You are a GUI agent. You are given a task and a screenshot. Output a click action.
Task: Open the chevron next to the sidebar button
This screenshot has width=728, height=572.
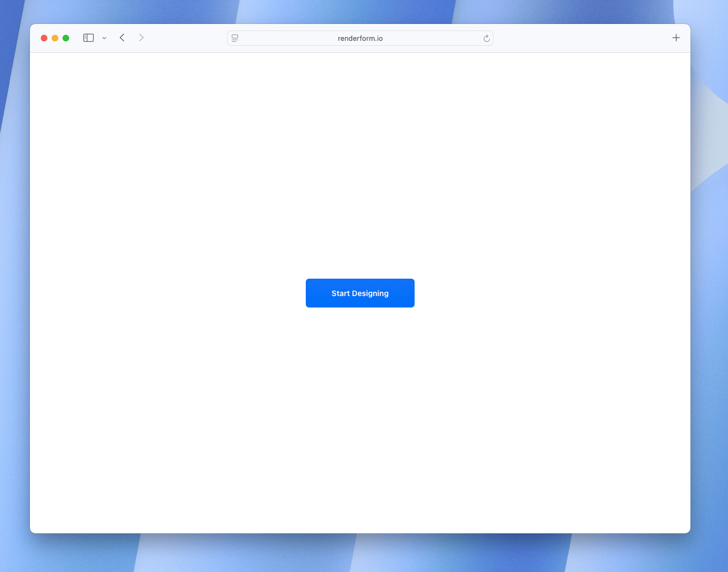(x=104, y=38)
